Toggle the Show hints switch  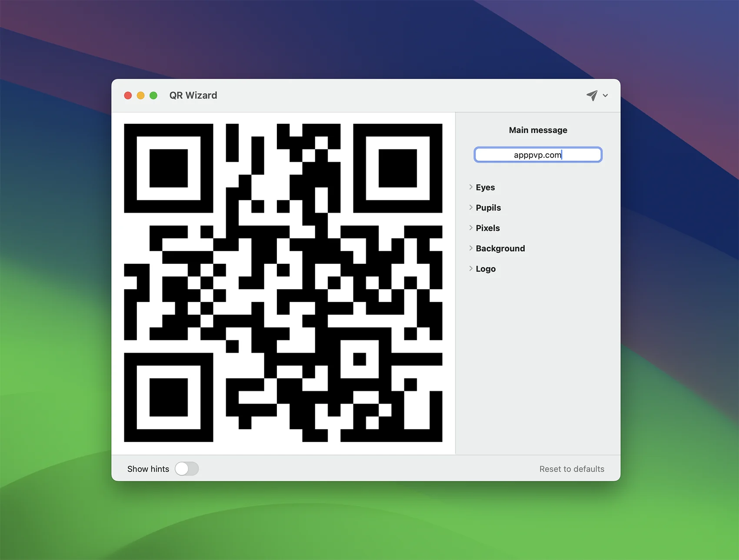coord(186,469)
